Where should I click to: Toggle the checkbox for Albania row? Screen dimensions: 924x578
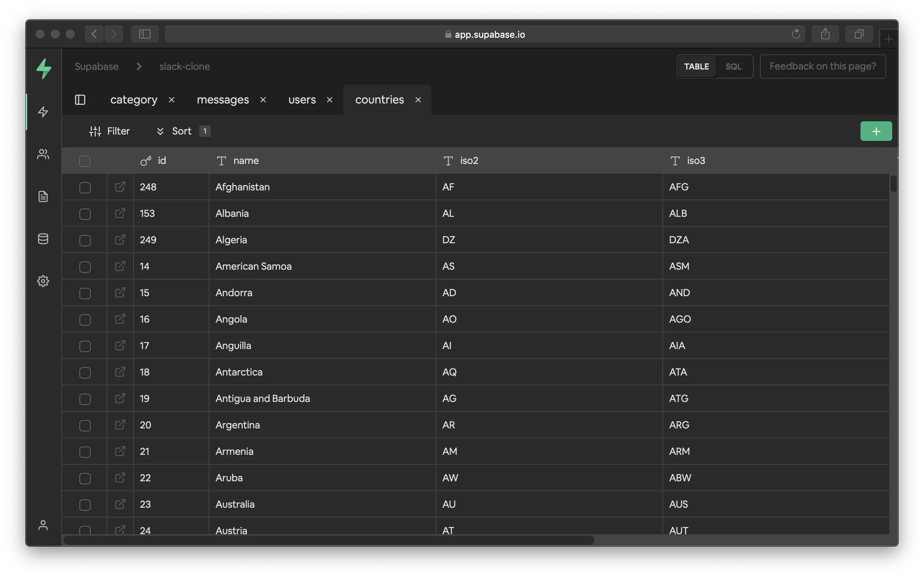coord(85,213)
